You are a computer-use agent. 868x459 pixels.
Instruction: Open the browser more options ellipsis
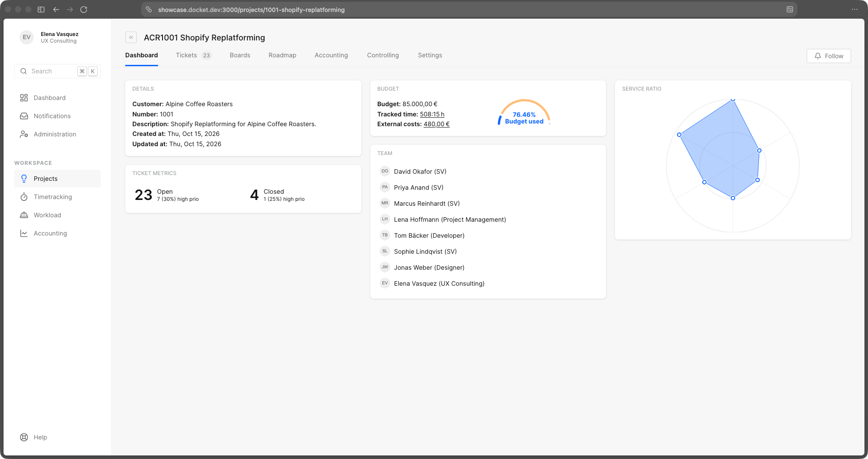coord(855,9)
